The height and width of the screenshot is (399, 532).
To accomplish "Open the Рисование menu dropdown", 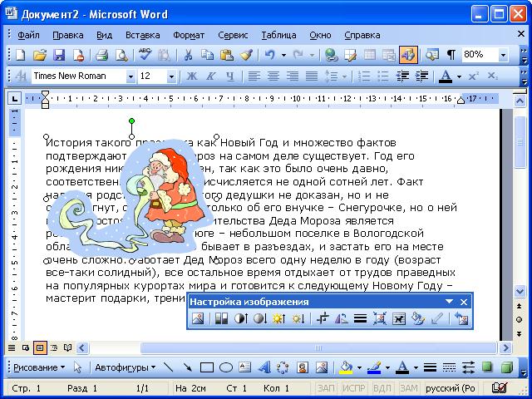I will (x=39, y=367).
